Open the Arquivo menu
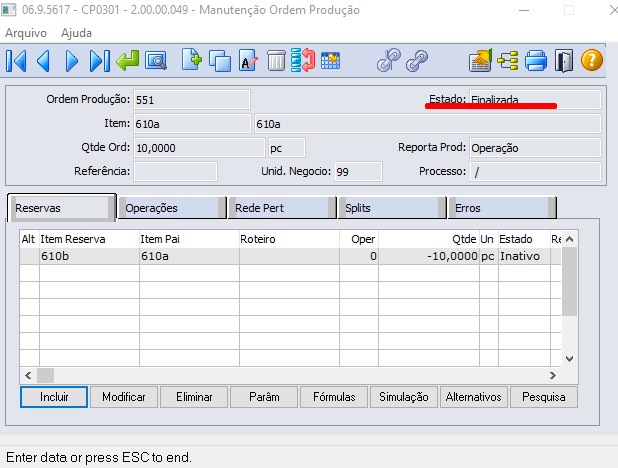Viewport: 618px width, 468px height. click(x=26, y=33)
